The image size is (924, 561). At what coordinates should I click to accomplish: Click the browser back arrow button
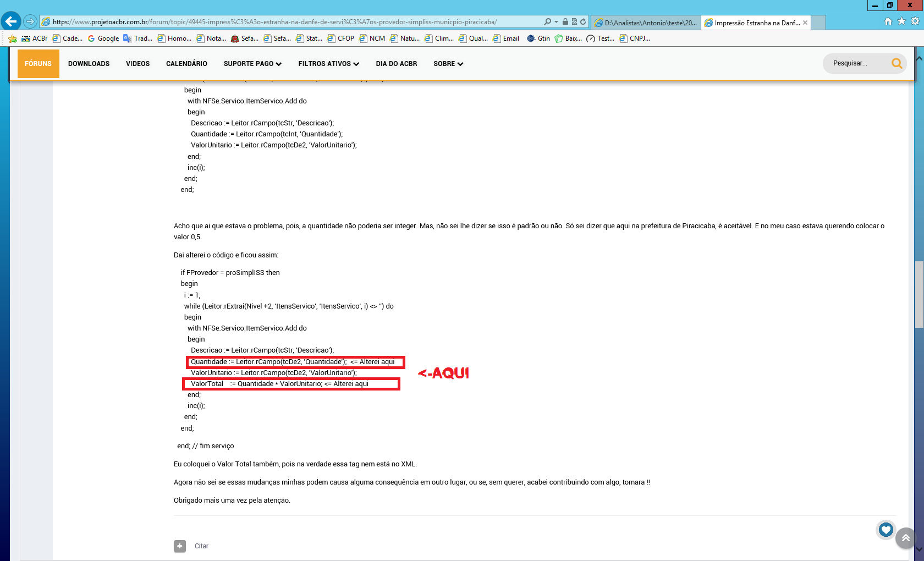[10, 21]
